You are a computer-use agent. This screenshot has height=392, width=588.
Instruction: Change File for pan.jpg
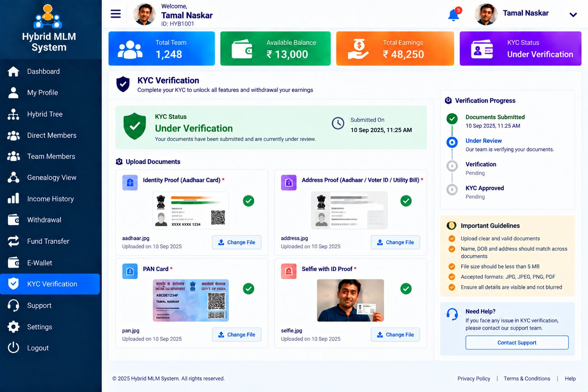click(237, 335)
